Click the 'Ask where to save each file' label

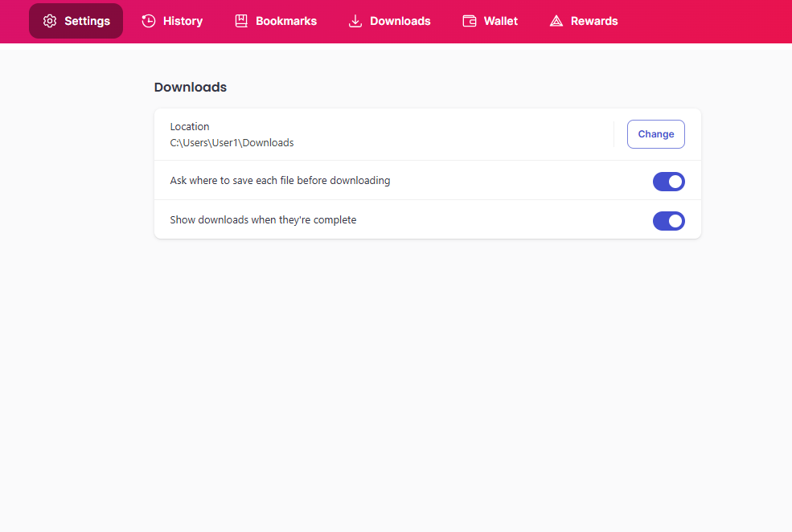[x=280, y=181]
